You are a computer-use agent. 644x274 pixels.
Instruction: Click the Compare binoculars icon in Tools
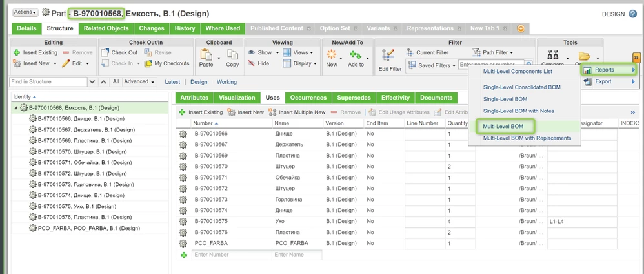click(x=553, y=56)
